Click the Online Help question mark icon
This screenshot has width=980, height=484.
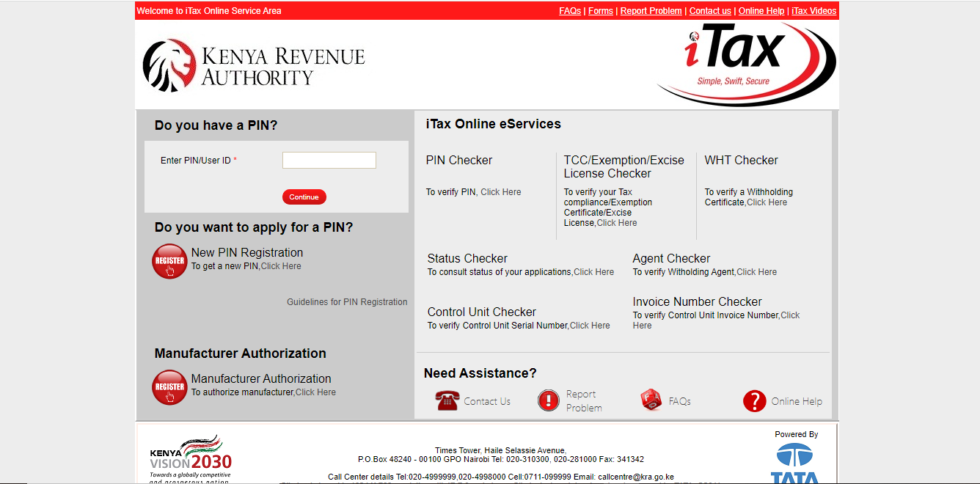755,401
